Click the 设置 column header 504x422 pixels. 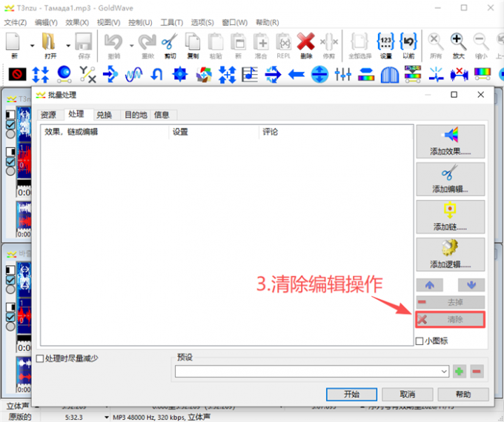tap(213, 132)
